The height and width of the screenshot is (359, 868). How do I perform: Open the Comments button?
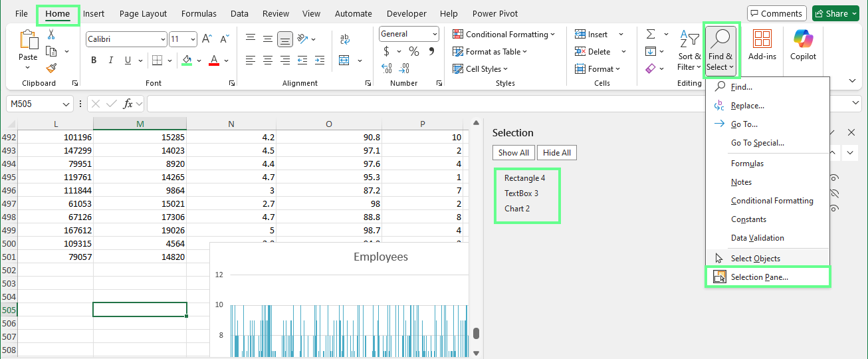(x=777, y=13)
